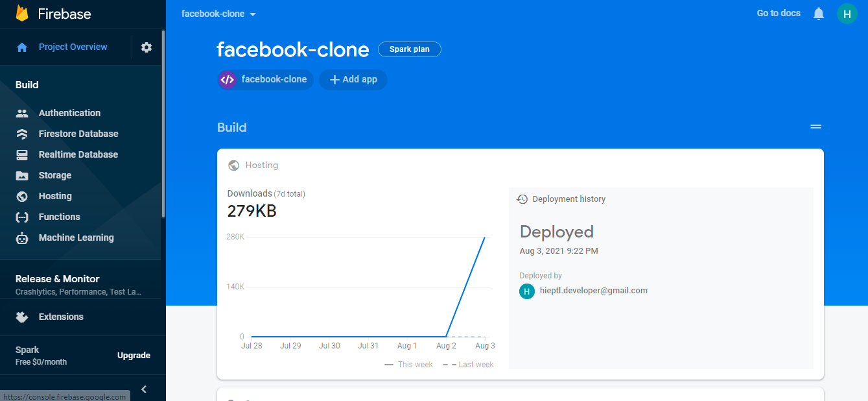
Task: Click the Aug 3 axis label
Action: [x=485, y=346]
